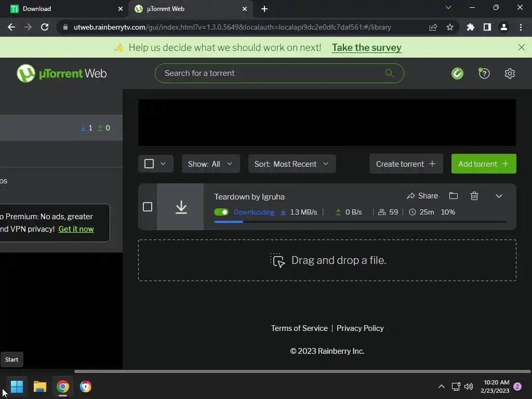Click the Search for a torrent field
The width and height of the screenshot is (532, 399).
tap(279, 73)
